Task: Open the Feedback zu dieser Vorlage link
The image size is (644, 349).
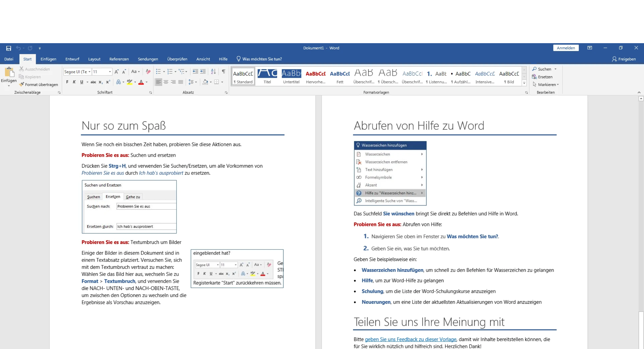Action: (411, 339)
